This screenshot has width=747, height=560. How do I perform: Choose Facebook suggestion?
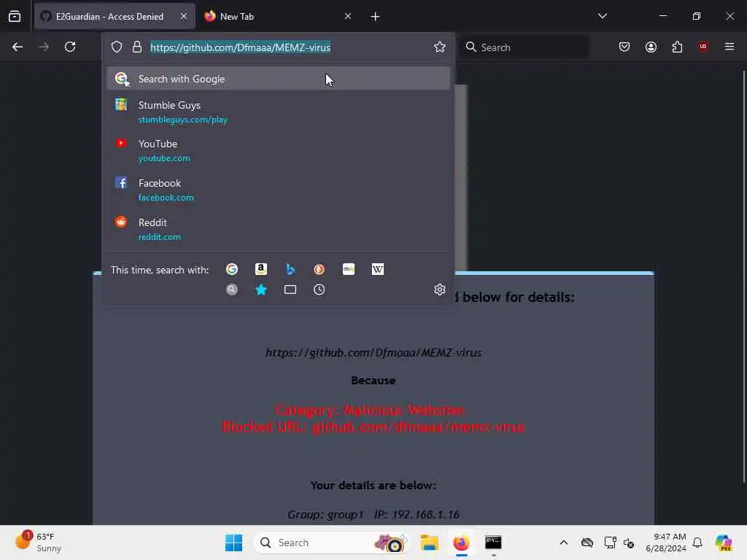click(x=278, y=190)
